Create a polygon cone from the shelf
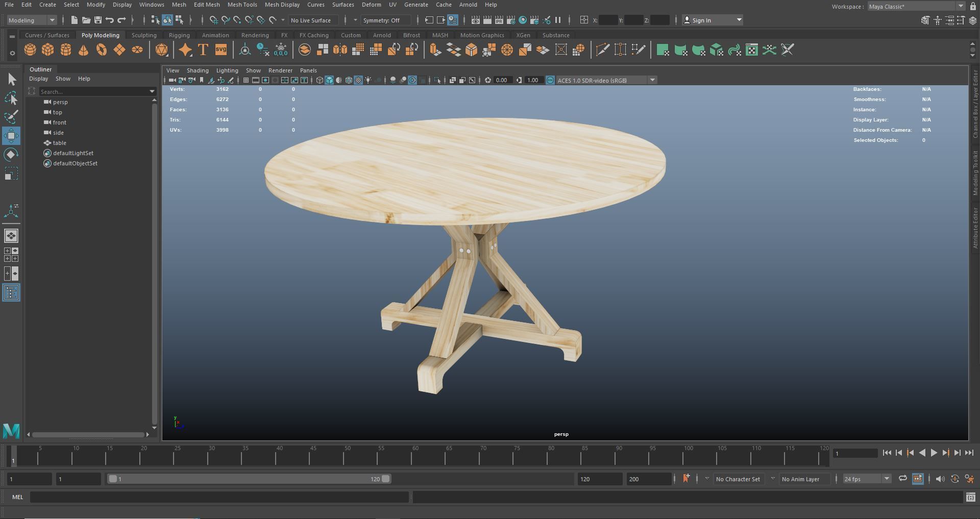The width and height of the screenshot is (980, 519). coord(84,50)
